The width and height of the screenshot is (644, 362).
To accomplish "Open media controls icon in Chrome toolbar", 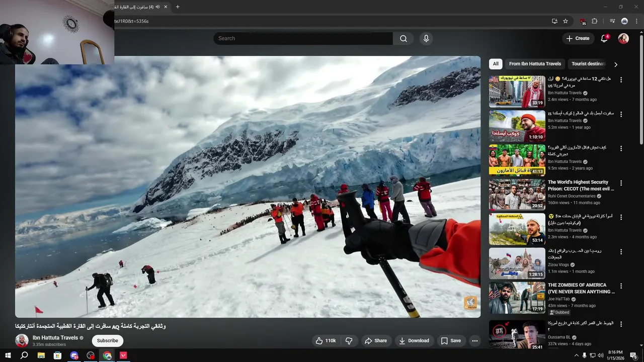I will click(612, 21).
